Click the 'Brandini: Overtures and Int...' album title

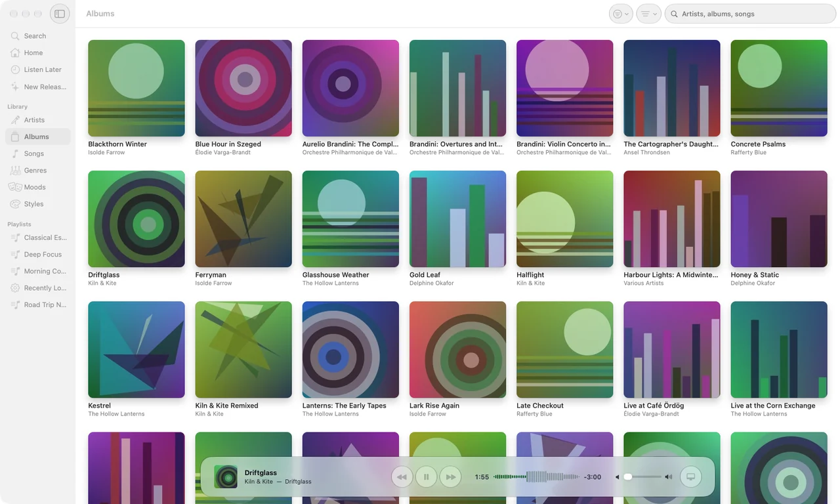click(456, 144)
